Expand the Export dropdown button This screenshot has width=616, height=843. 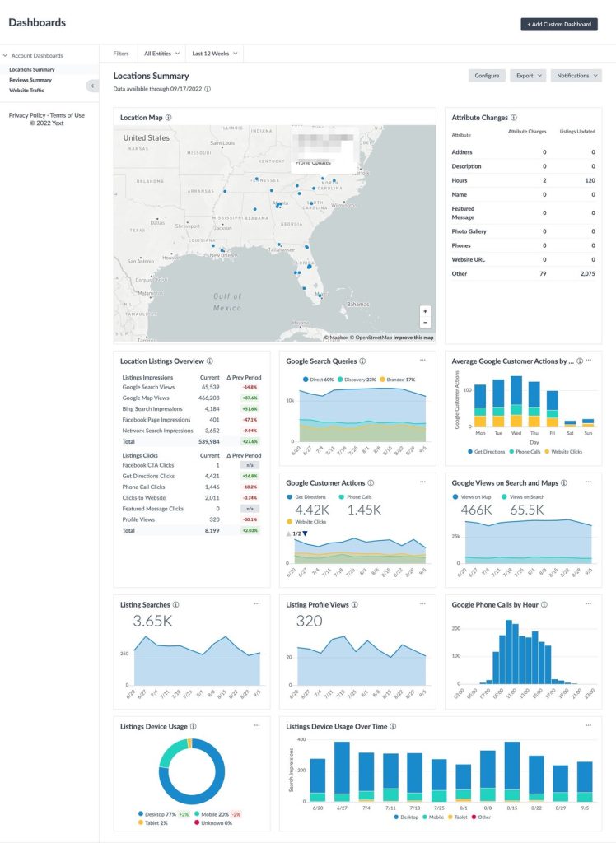(529, 76)
